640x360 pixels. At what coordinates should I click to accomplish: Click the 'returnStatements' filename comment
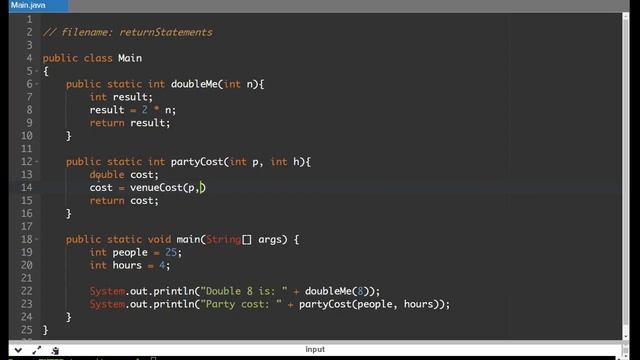[166, 33]
